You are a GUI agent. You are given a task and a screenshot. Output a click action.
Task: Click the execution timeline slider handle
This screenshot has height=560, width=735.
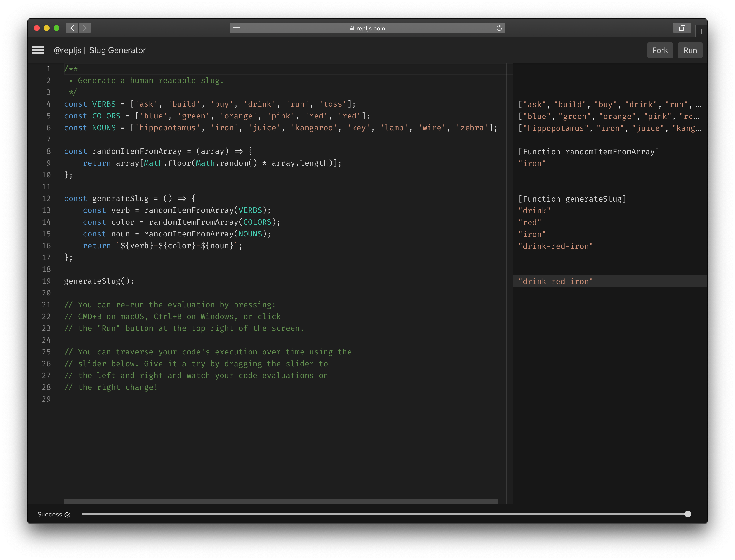click(x=688, y=514)
